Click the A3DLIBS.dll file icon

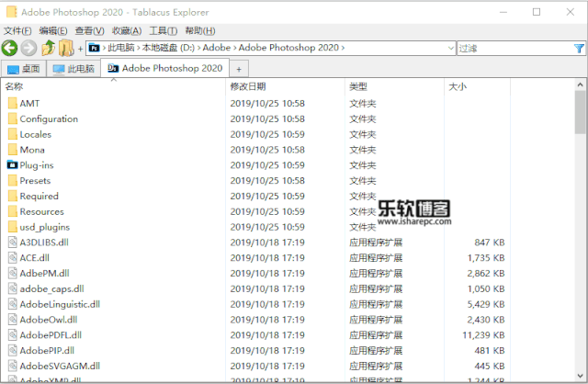(13, 243)
